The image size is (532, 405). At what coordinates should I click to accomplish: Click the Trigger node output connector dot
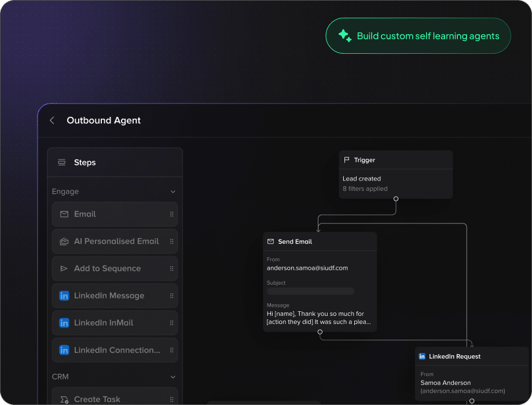click(396, 198)
